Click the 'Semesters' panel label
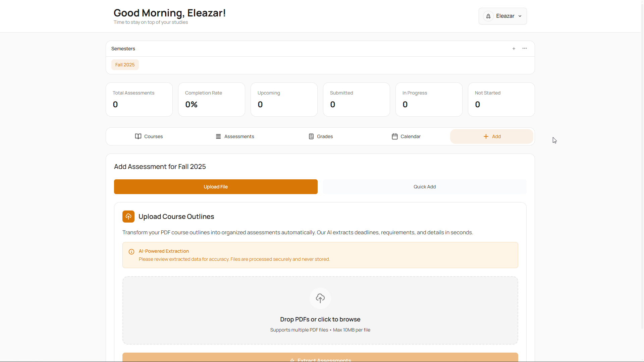The width and height of the screenshot is (644, 362). coord(123,49)
